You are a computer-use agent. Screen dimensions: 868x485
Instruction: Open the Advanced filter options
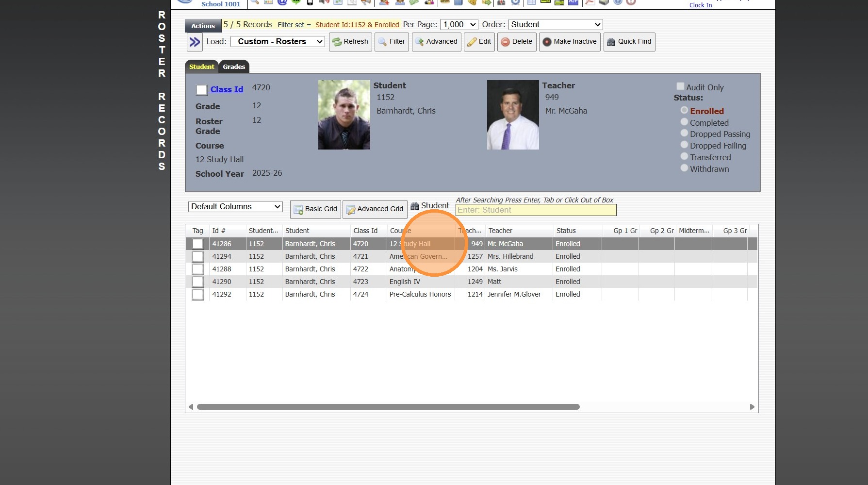(436, 42)
